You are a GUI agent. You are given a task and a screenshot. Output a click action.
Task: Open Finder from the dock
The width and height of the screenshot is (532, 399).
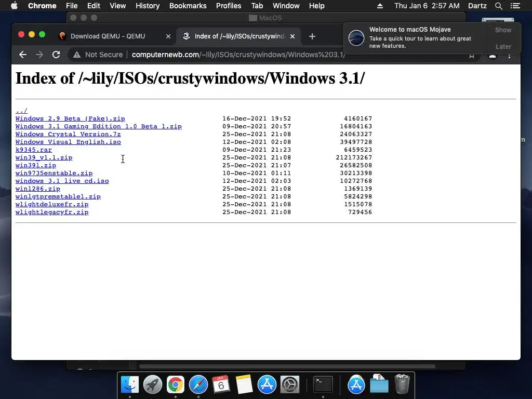tap(130, 384)
